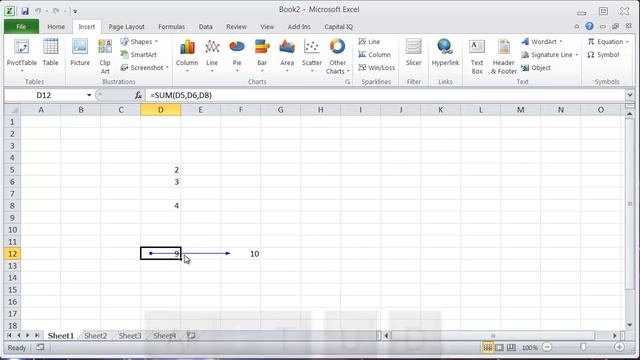Insert a Text Box

pos(477,56)
